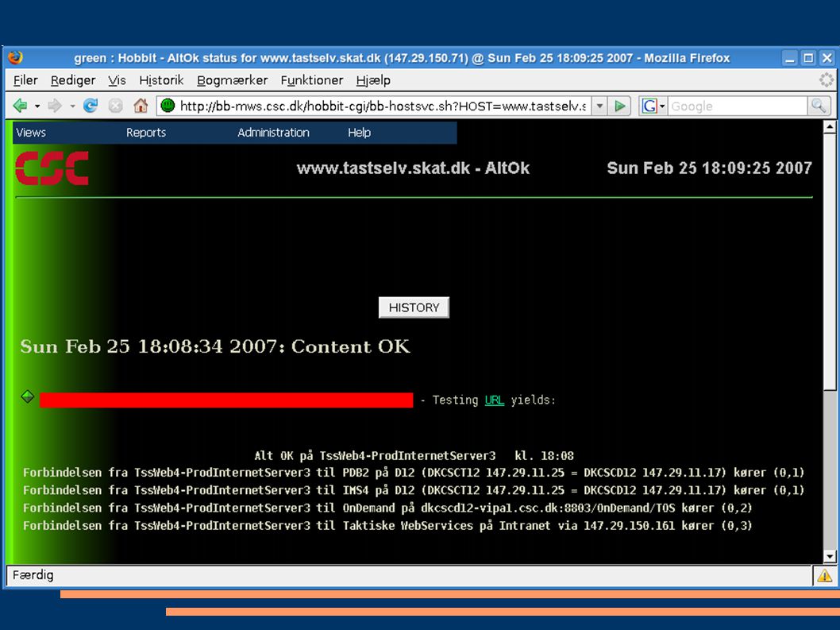Click the magnifying glass search button
840x630 pixels.
click(x=819, y=106)
